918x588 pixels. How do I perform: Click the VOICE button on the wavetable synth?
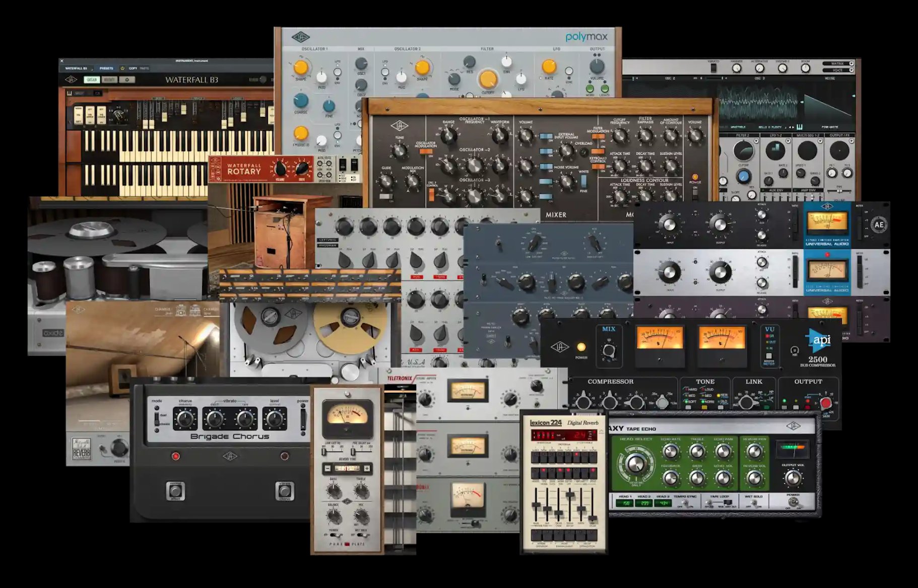pos(838,70)
